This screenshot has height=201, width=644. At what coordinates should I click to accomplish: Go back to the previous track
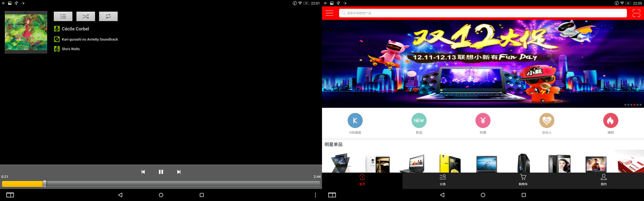tap(143, 172)
